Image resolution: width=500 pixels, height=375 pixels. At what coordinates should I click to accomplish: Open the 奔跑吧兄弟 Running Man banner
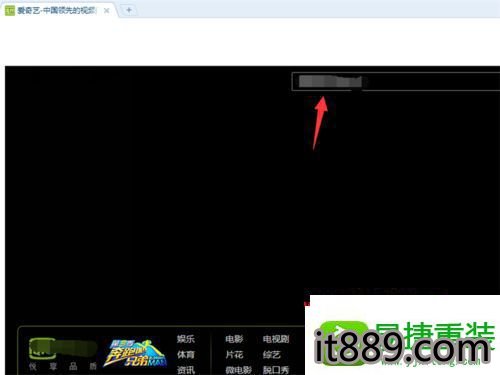click(135, 353)
